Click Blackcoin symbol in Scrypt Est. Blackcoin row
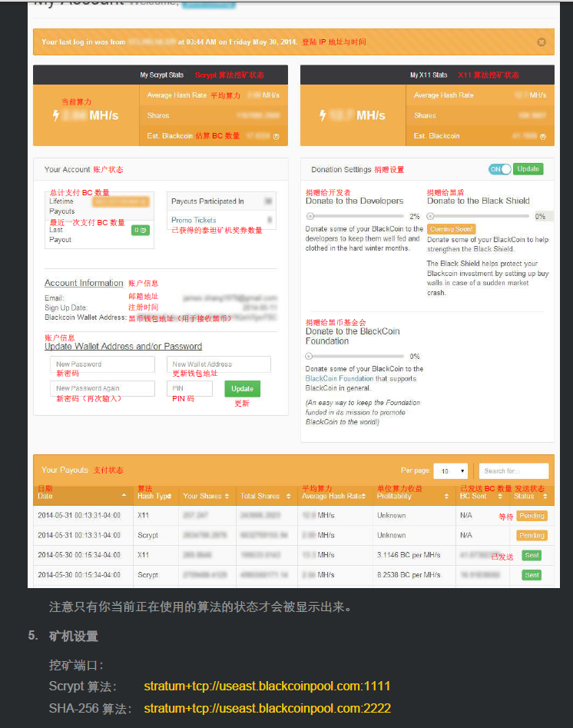 (x=277, y=137)
